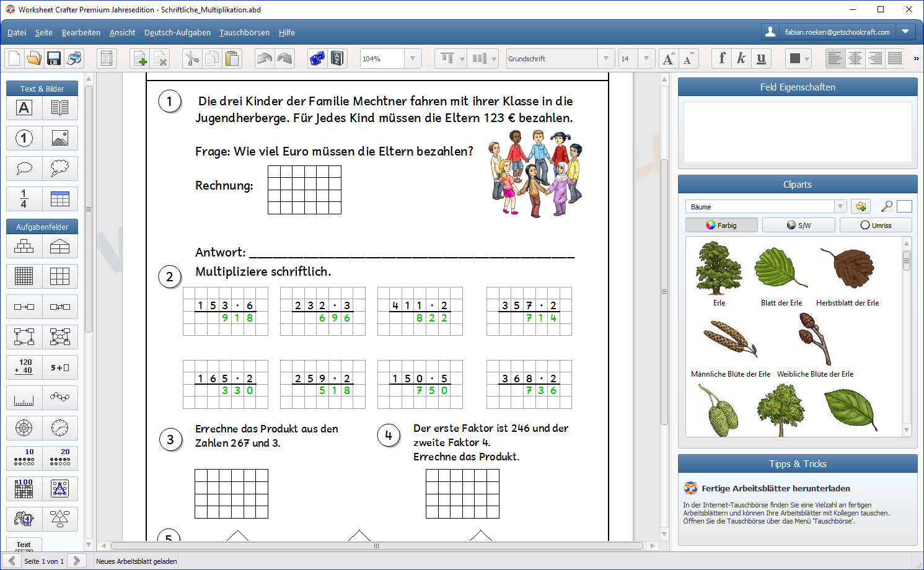This screenshot has width=924, height=570.
Task: Open the Bäume clipart category dropdown
Action: [840, 206]
